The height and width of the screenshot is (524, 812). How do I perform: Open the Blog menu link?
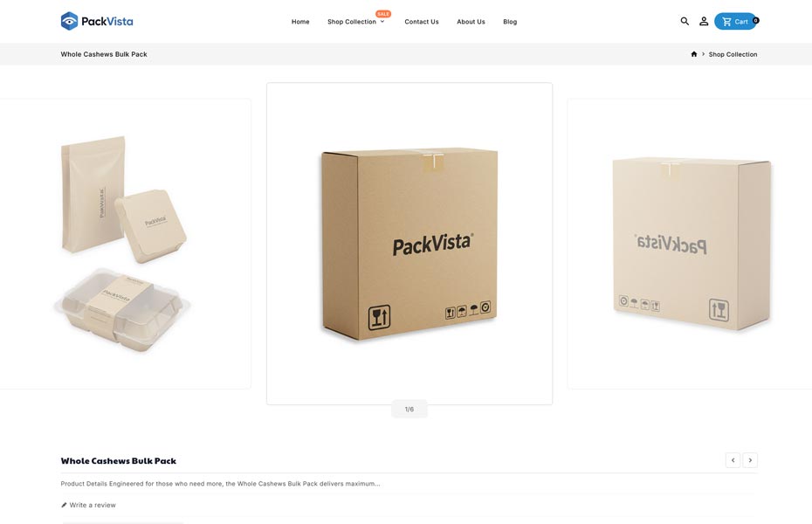(x=510, y=22)
